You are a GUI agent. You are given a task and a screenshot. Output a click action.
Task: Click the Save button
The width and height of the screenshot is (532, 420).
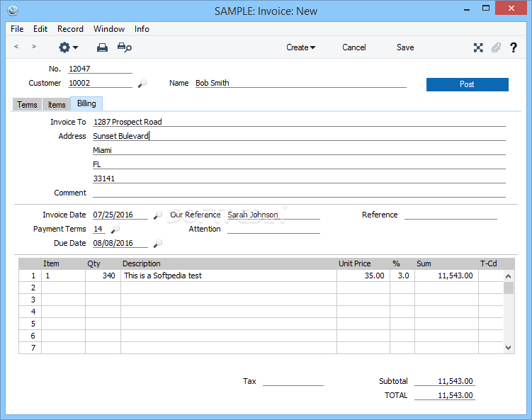405,47
